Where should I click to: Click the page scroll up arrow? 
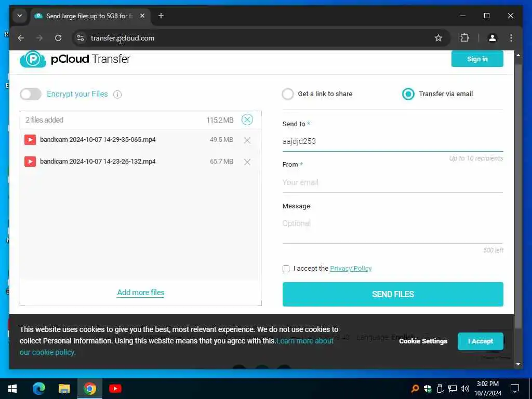(518, 55)
